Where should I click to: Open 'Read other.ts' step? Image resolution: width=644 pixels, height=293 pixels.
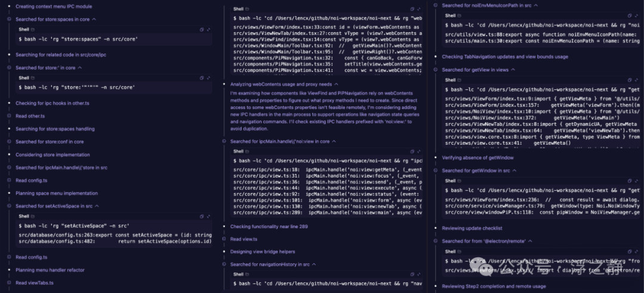point(30,116)
